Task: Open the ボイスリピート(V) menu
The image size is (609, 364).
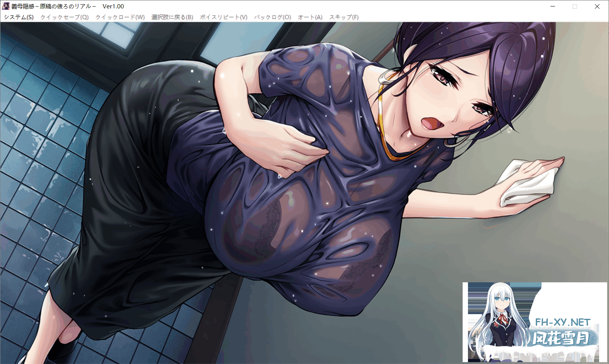Action: (224, 17)
